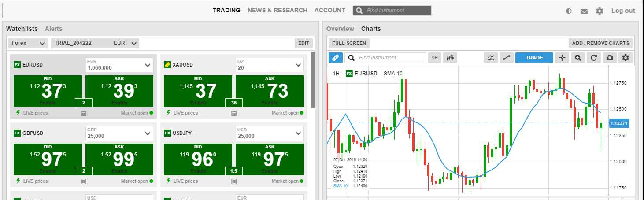Image resolution: width=644 pixels, height=200 pixels.
Task: Open the XAUUSD tile details list icon
Action: coord(234,113)
